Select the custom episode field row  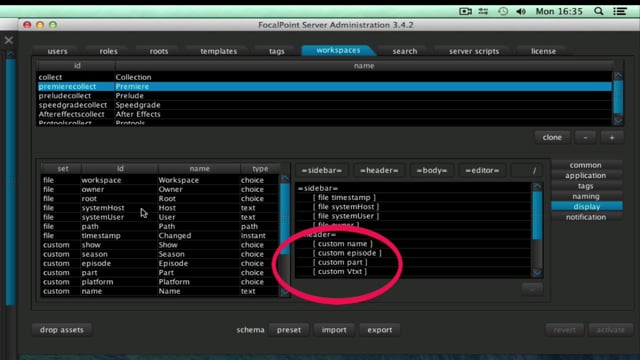tap(160, 264)
